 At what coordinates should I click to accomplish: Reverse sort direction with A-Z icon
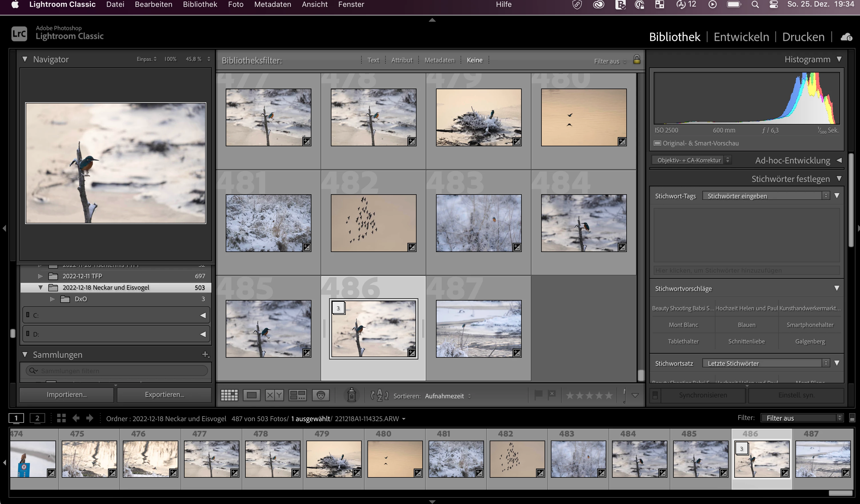pyautogui.click(x=379, y=395)
